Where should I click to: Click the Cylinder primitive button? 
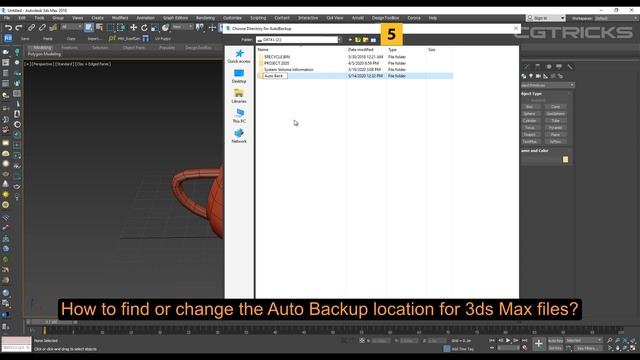[x=530, y=121]
